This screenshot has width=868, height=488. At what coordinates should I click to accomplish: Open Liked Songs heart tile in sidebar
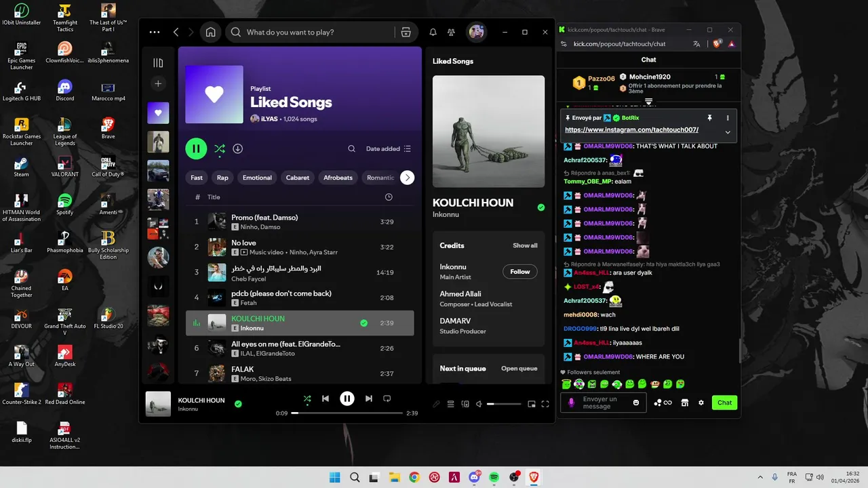(x=158, y=113)
